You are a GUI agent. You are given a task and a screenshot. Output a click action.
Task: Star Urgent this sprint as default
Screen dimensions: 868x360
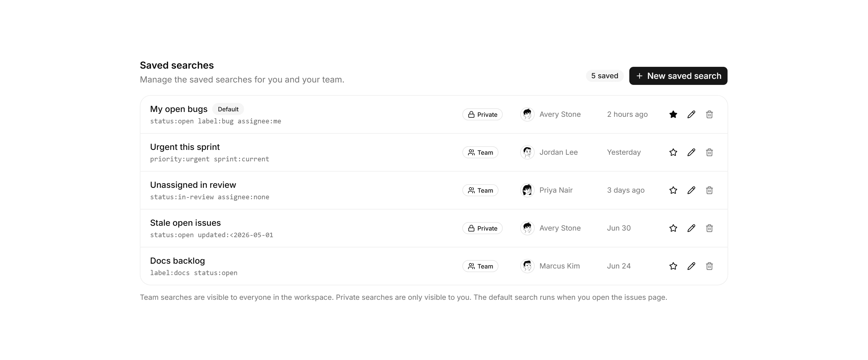pos(673,152)
